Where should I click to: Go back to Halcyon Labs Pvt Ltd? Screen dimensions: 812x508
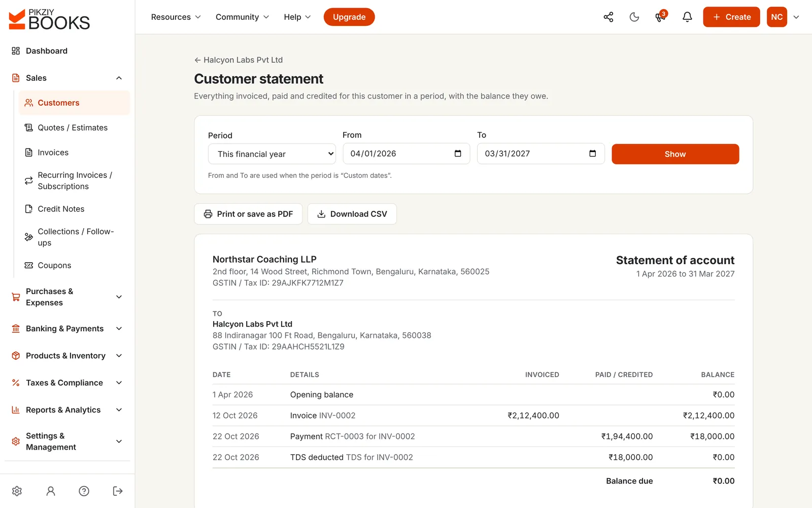pyautogui.click(x=239, y=60)
